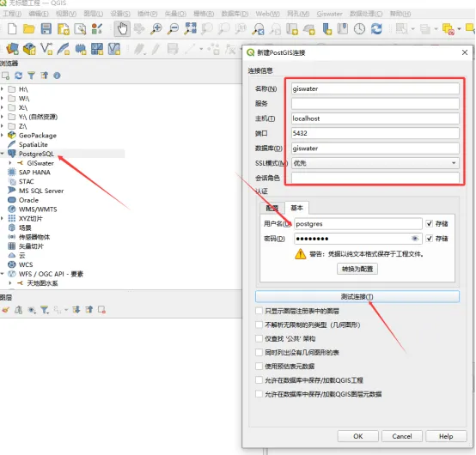Enable 只显示图层注册表中的图层 checkbox

pyautogui.click(x=259, y=311)
